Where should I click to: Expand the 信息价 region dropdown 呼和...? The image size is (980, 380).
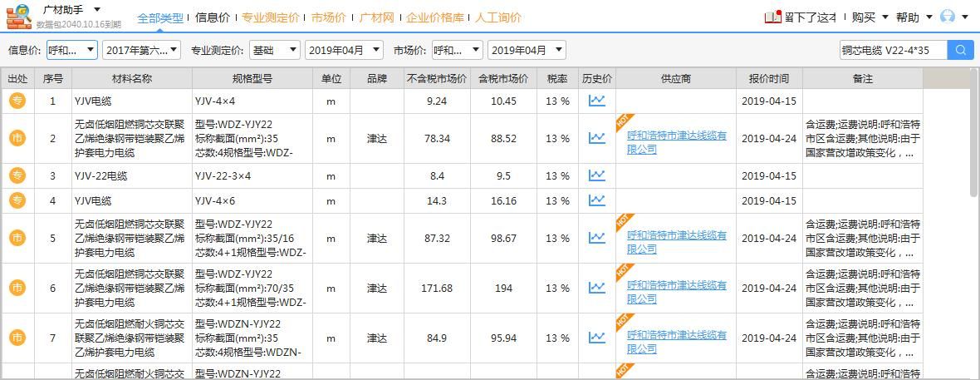pos(71,50)
